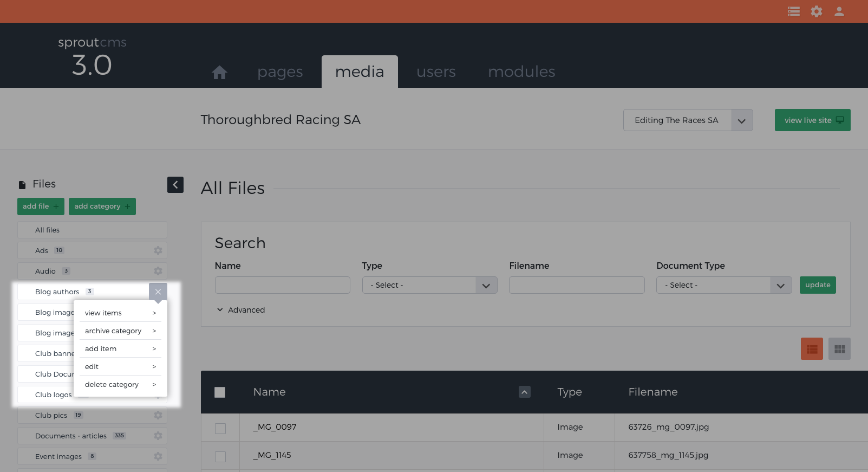
Task: Select the media tab
Action: pyautogui.click(x=360, y=72)
